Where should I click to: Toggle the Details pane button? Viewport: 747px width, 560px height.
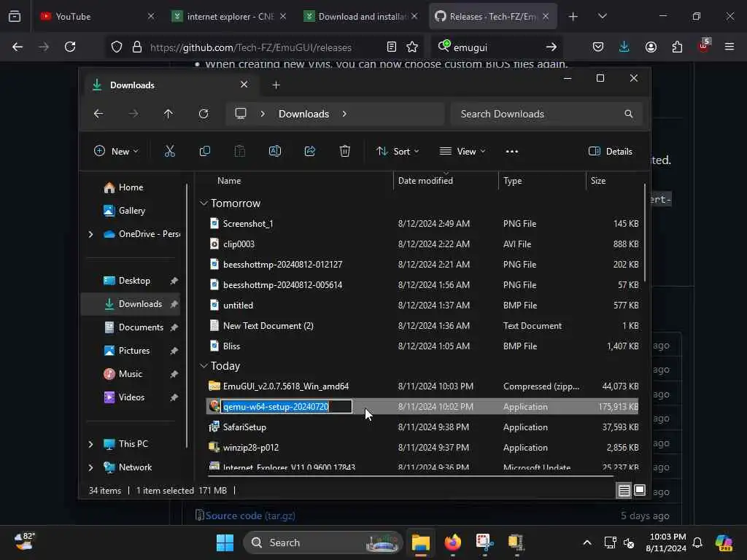pos(611,152)
